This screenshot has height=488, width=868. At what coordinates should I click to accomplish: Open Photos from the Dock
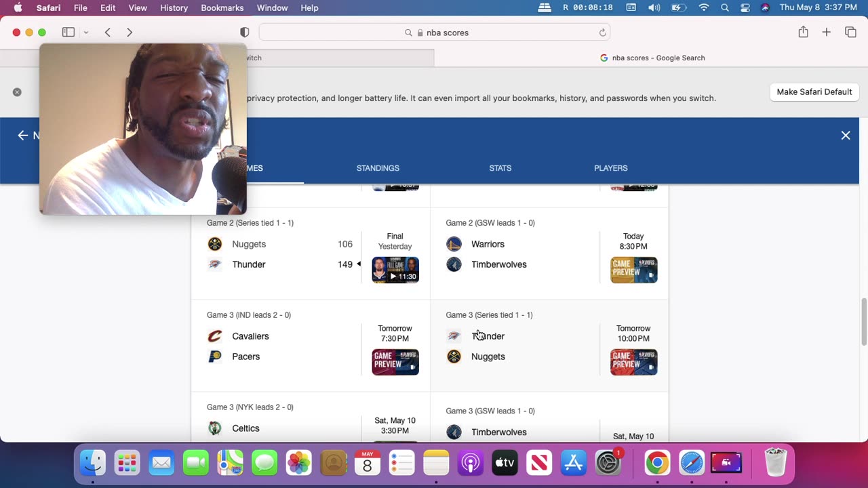(298, 463)
